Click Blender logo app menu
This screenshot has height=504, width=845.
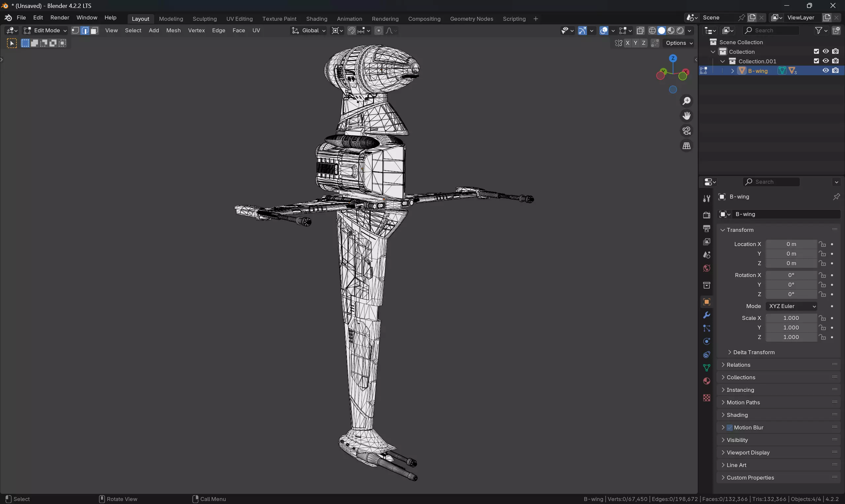8,18
